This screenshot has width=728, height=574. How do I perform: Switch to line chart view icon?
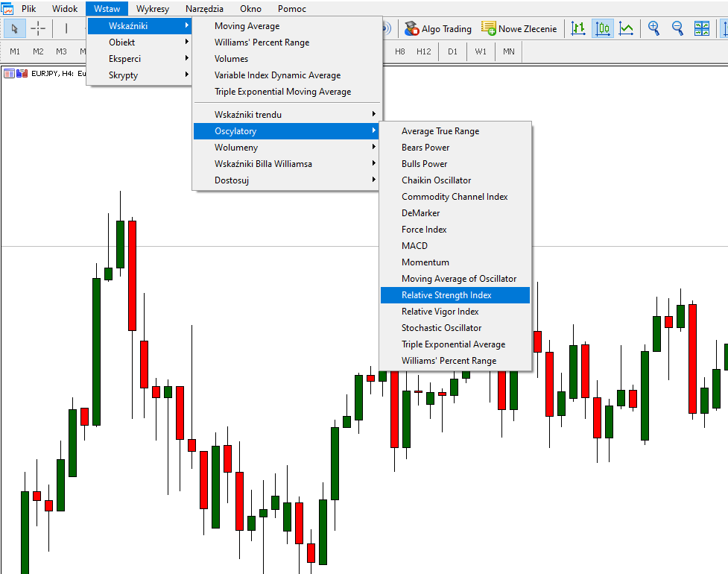click(x=626, y=29)
